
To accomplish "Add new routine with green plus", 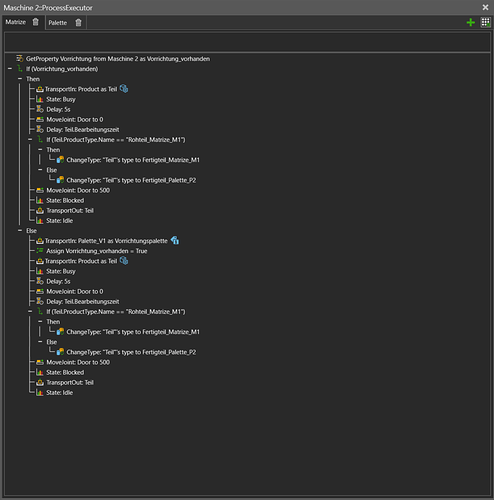I will (x=470, y=22).
